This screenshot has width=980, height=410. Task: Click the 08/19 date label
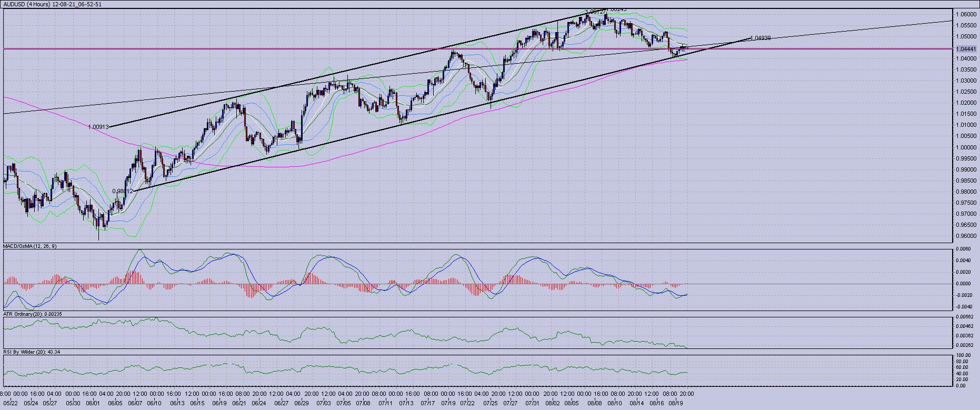click(676, 403)
